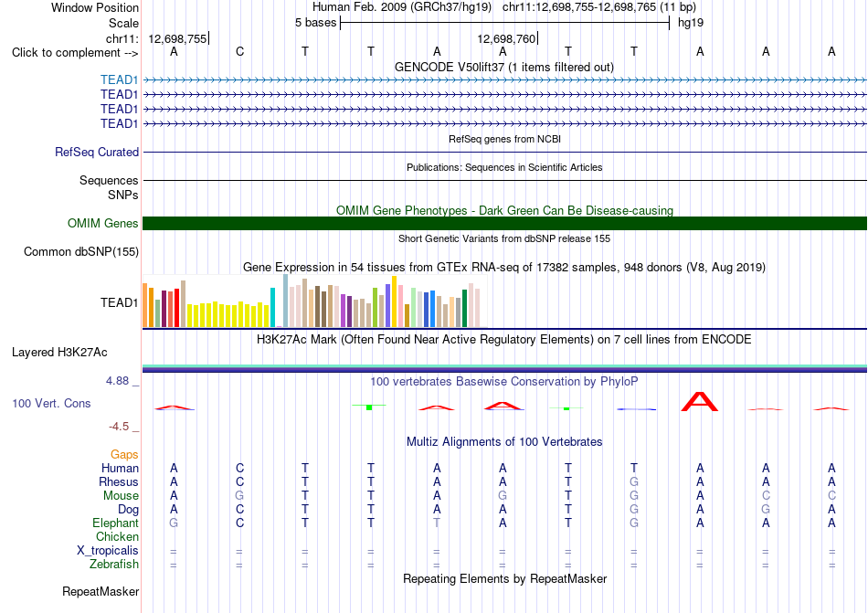The height and width of the screenshot is (613, 868).
Task: Click 'Publications: Sequences in Scientific Articles' title
Action: click(x=504, y=167)
